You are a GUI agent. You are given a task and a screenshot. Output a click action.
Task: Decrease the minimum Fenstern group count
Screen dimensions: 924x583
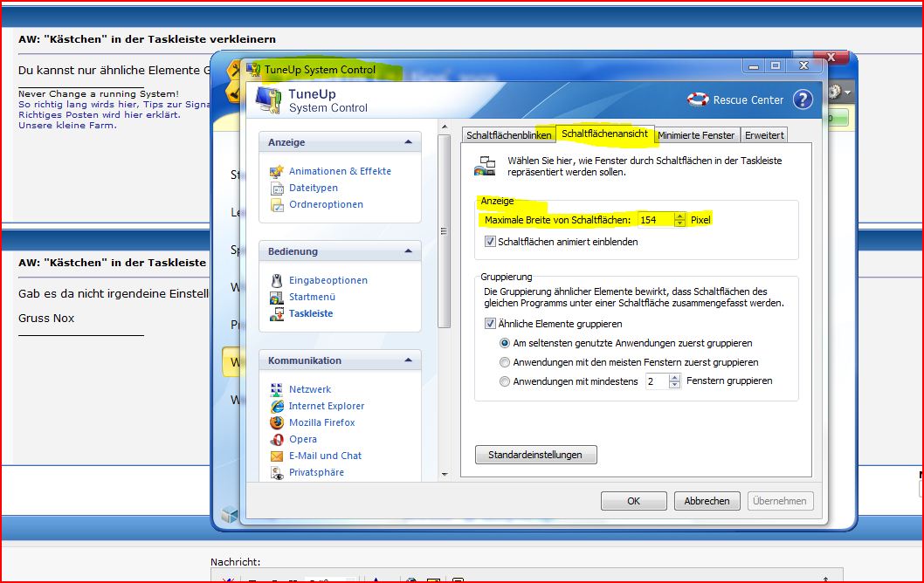point(675,385)
